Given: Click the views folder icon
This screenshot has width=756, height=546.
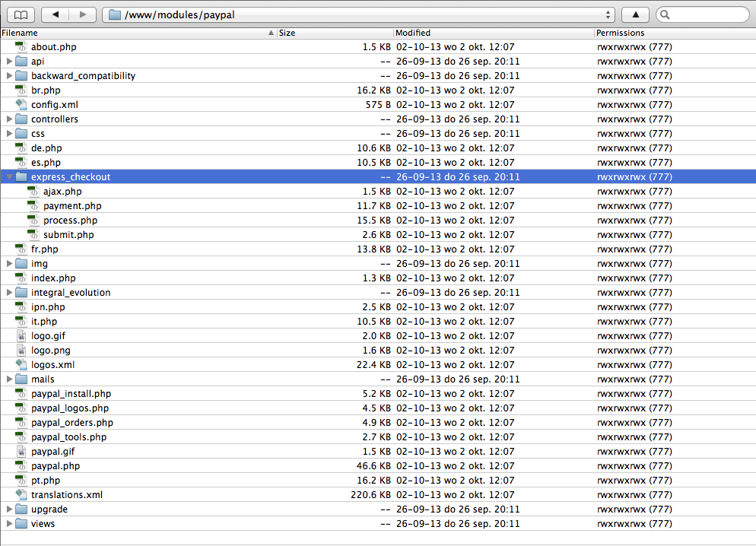Looking at the screenshot, I should pos(21,524).
